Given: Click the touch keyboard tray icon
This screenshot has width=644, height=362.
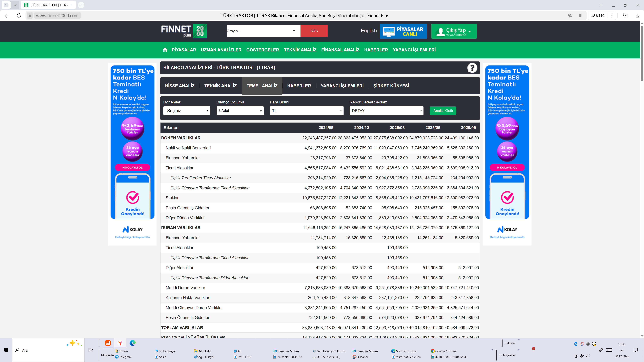Looking at the screenshot, I should (609, 350).
